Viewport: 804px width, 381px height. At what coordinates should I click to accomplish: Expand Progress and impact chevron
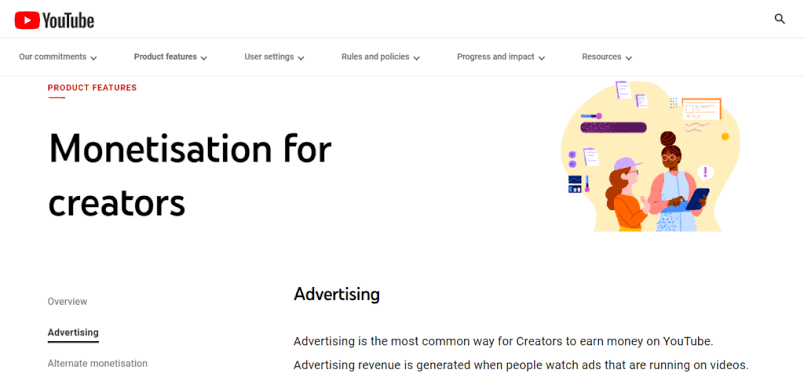[x=541, y=58]
